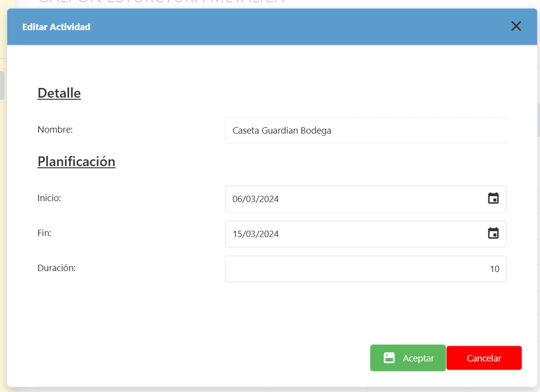Click the Nombre: label
Screen dimensions: 540x392
(55, 130)
